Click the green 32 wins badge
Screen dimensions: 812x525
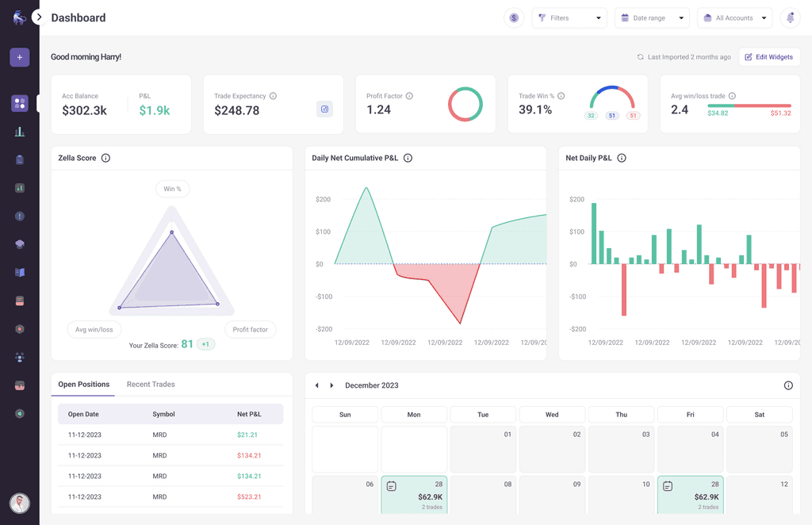coord(591,116)
